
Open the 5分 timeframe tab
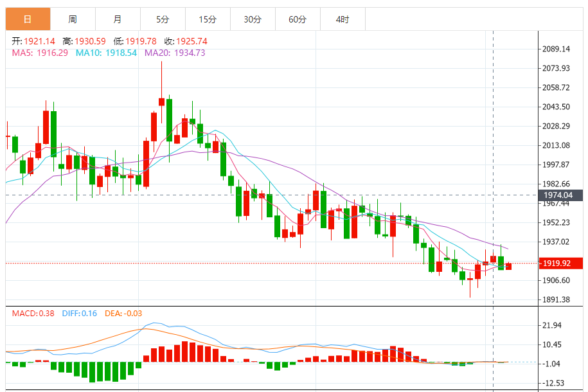click(163, 19)
